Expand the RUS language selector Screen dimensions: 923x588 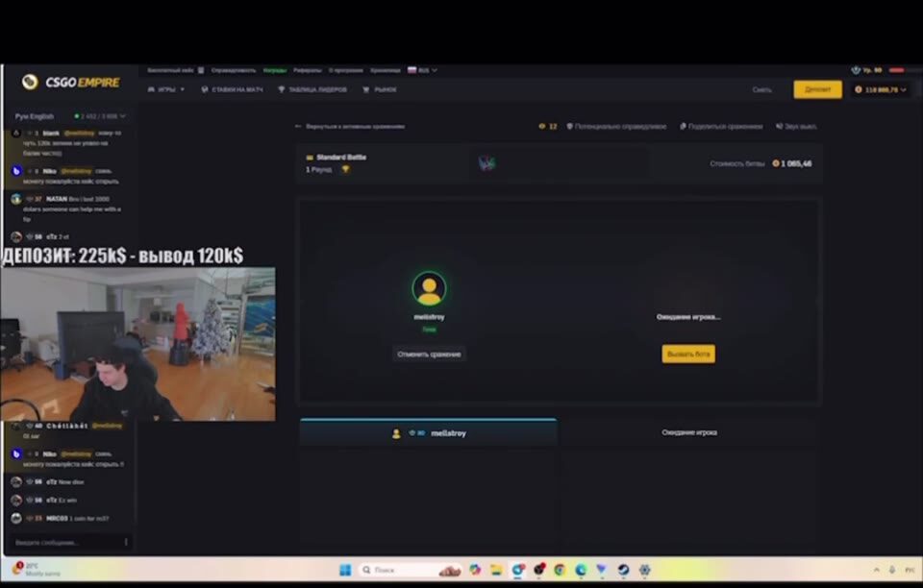422,70
